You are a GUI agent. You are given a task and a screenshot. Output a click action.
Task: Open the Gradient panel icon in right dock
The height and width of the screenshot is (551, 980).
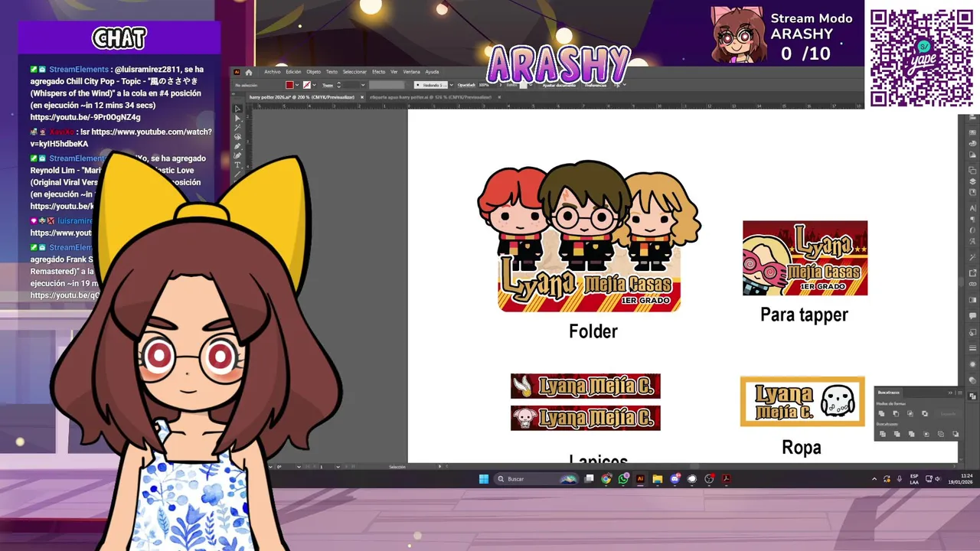pyautogui.click(x=972, y=299)
